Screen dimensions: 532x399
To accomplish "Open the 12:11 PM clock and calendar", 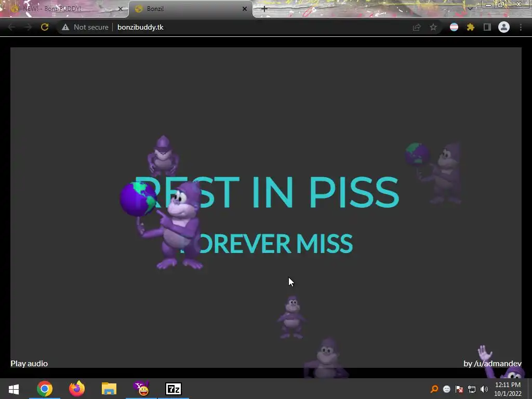I will (x=508, y=389).
